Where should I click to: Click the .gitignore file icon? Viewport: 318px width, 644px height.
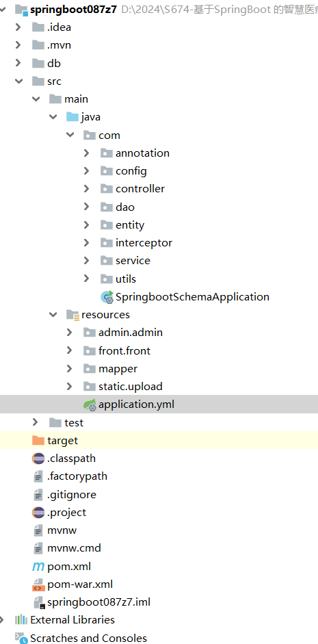[x=38, y=495]
